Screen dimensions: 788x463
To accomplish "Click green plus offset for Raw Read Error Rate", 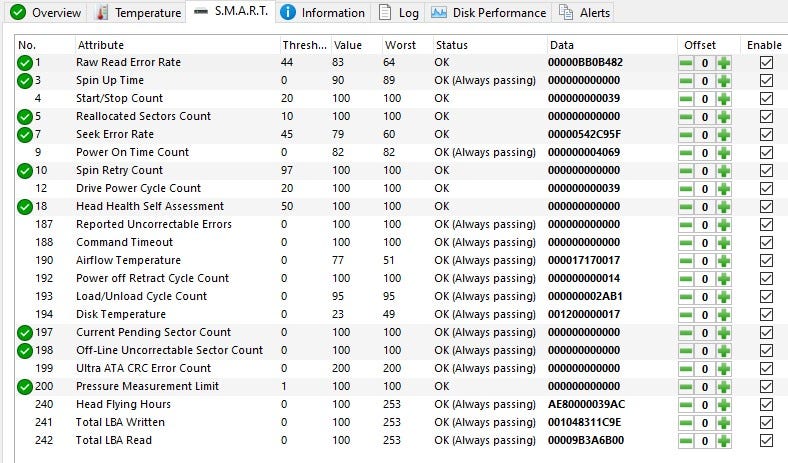I will [723, 62].
